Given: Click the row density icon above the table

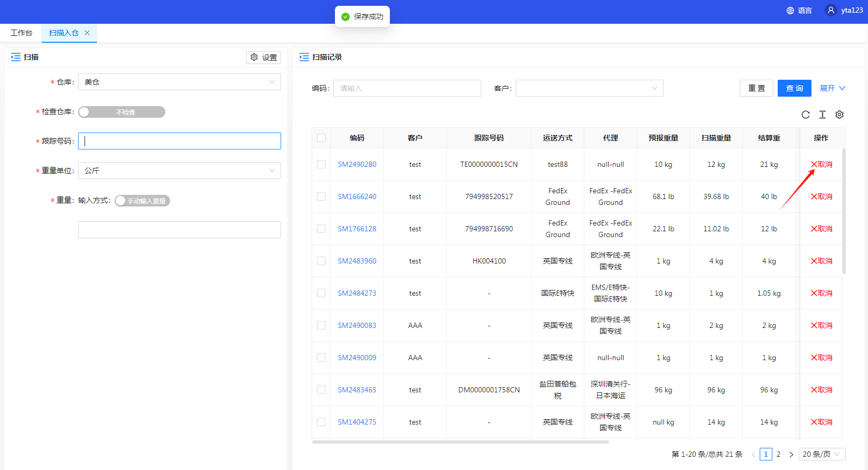Looking at the screenshot, I should click(822, 115).
